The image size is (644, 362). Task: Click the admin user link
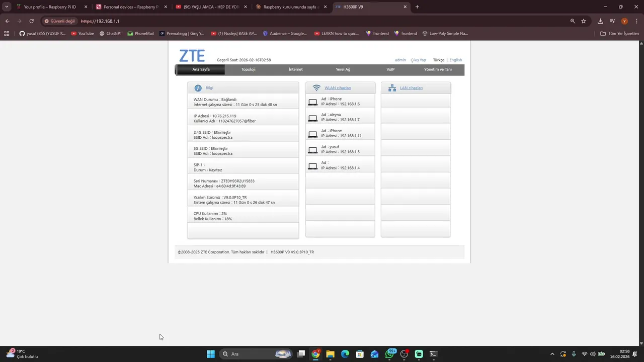pos(400,60)
